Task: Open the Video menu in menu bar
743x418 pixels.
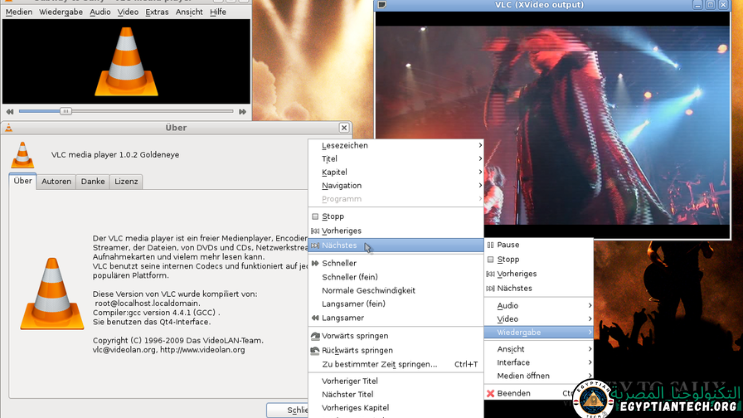Action: pyautogui.click(x=128, y=12)
